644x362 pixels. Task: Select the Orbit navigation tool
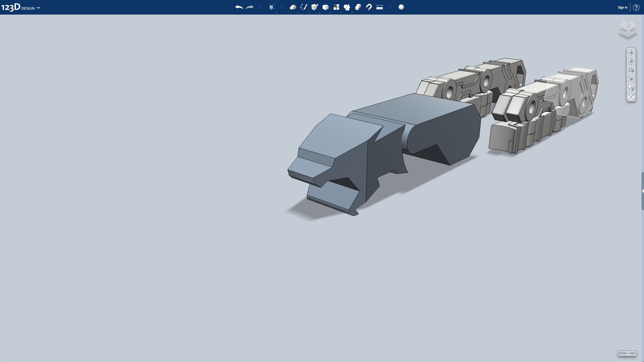(631, 62)
